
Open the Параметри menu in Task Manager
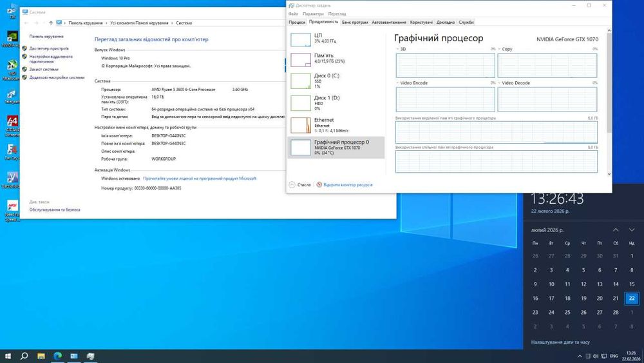coord(313,14)
